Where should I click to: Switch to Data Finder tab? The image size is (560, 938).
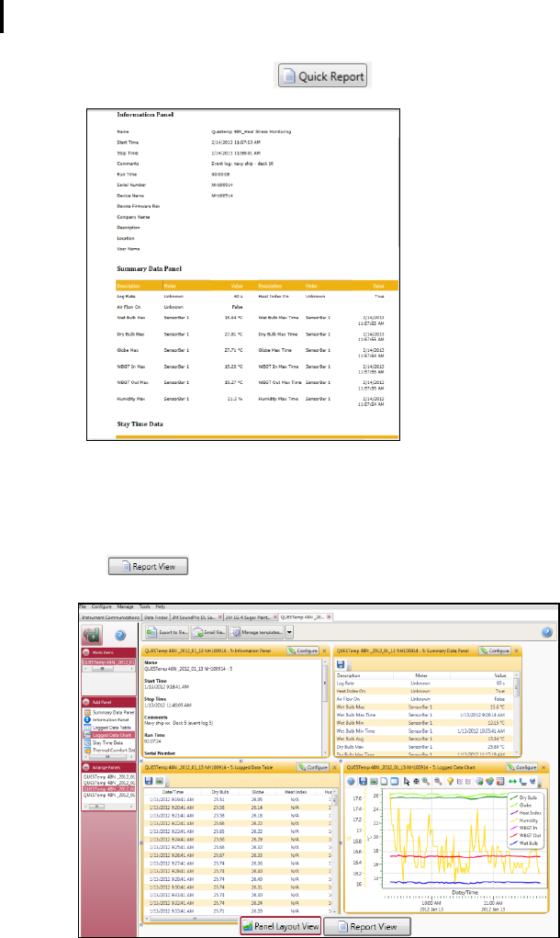point(155,616)
